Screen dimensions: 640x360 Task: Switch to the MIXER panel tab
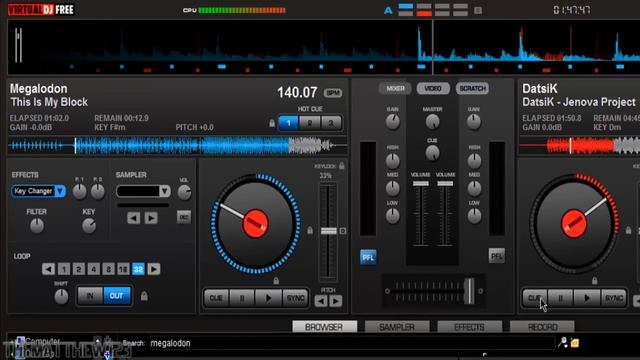395,89
